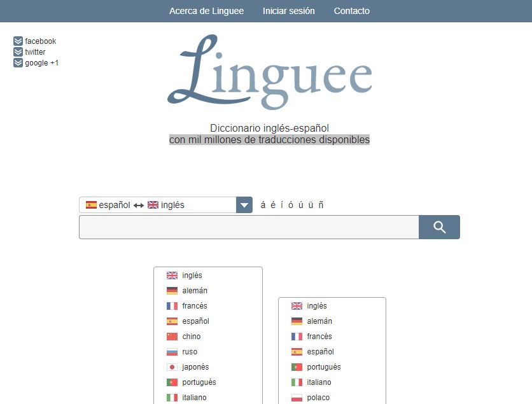Screen dimensions: 532x404
Task: Click the accented character á
Action: point(262,204)
